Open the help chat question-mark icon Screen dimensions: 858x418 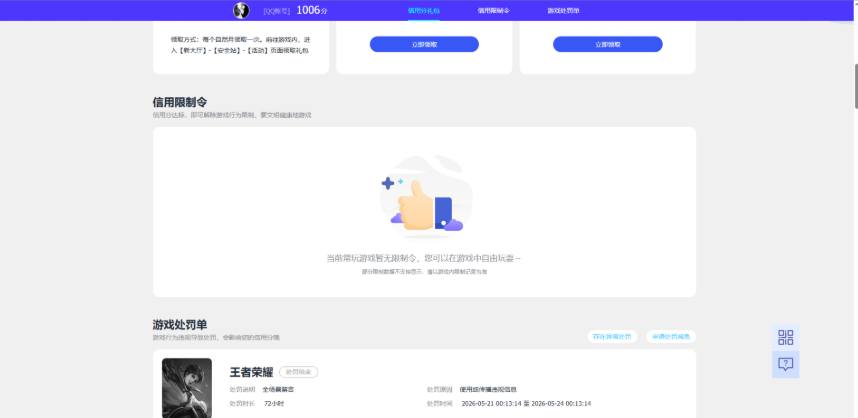click(785, 364)
